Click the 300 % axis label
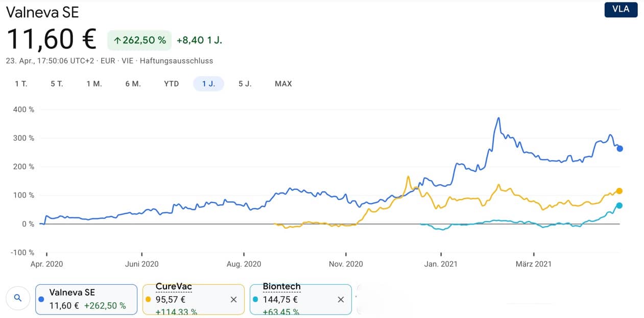Image resolution: width=644 pixels, height=318 pixels. pyautogui.click(x=23, y=138)
